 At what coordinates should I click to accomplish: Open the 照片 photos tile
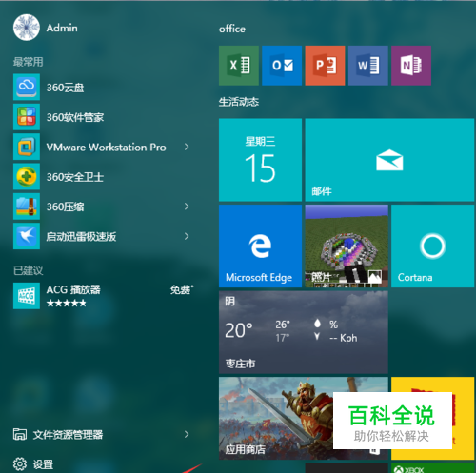click(347, 246)
